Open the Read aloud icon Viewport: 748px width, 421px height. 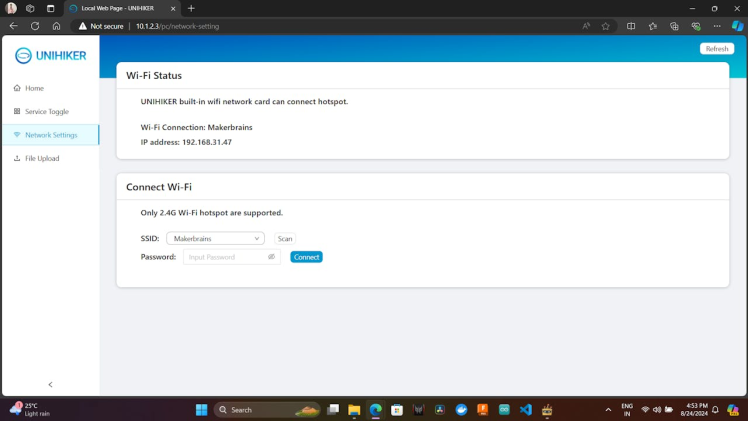[586, 26]
